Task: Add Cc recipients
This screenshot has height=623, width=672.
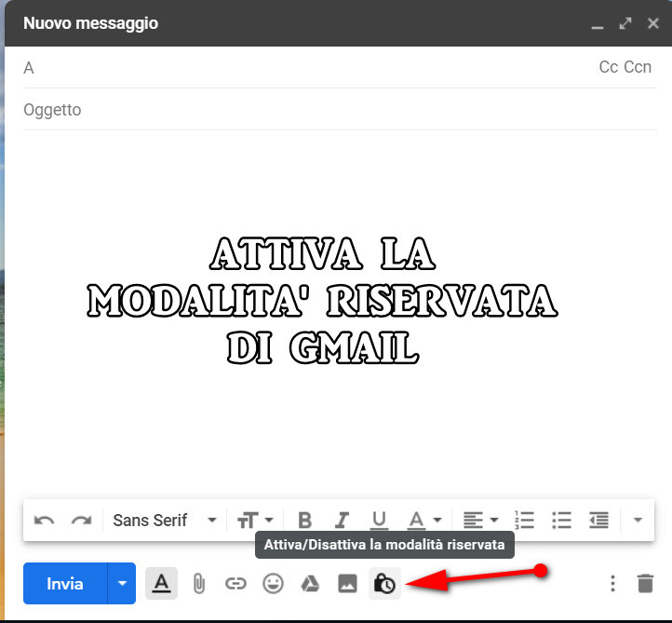Action: (609, 67)
